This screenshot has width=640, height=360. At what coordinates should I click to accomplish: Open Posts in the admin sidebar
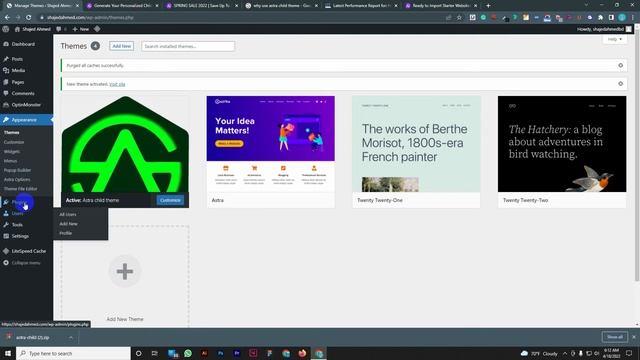pos(17,59)
